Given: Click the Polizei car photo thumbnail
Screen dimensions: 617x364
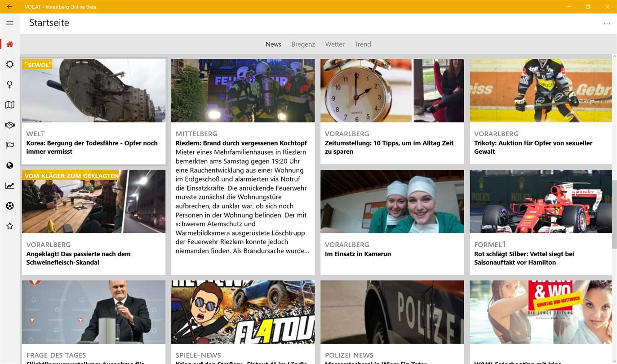Looking at the screenshot, I should (x=392, y=312).
